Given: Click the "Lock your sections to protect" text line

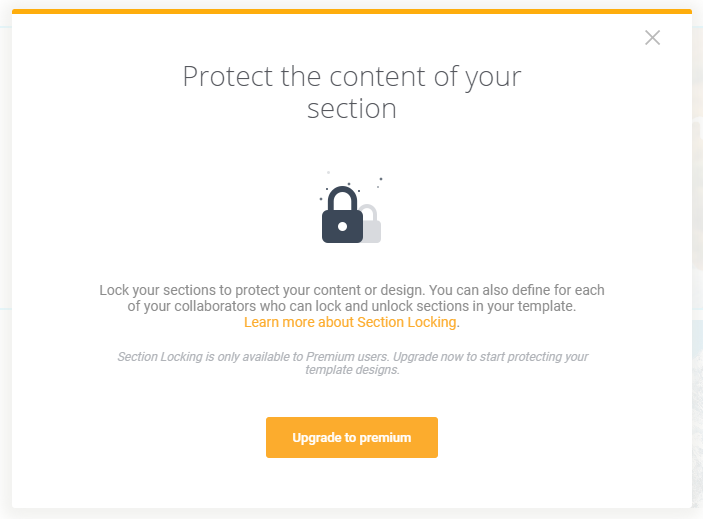Looking at the screenshot, I should 352,290.
